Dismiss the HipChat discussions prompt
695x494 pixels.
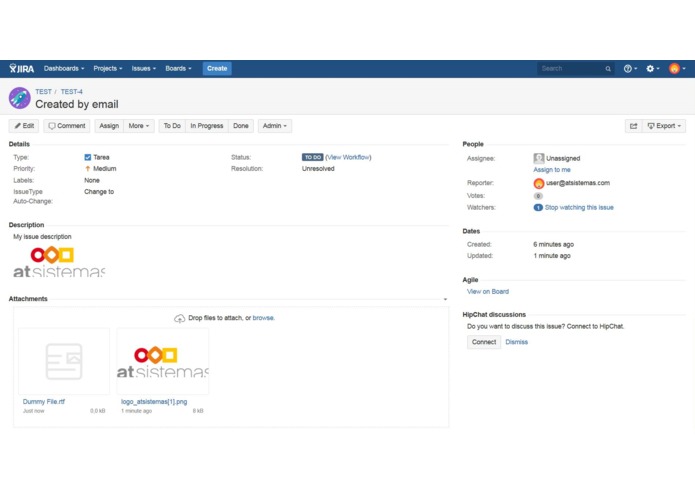[x=516, y=342]
